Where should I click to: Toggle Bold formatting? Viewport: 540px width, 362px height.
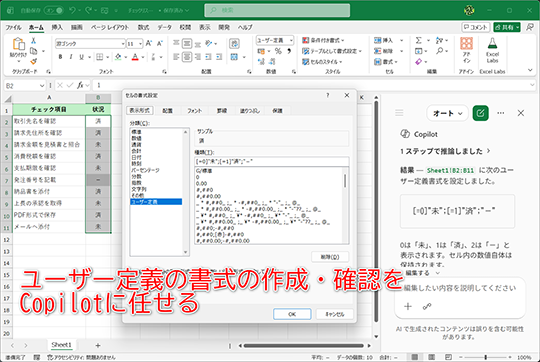[61, 57]
